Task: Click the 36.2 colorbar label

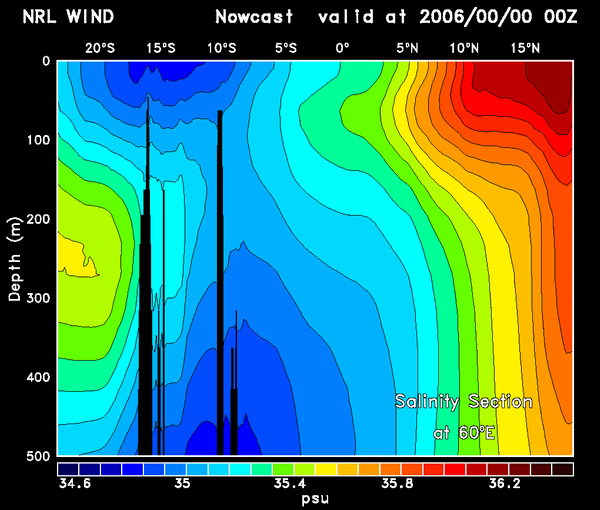Action: (x=505, y=484)
